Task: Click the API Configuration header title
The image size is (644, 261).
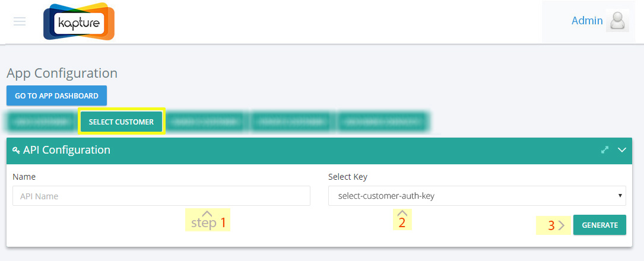Action: tap(66, 150)
